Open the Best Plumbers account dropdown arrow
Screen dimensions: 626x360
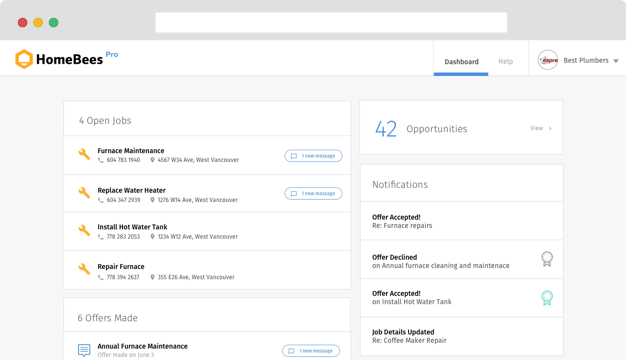coord(616,61)
